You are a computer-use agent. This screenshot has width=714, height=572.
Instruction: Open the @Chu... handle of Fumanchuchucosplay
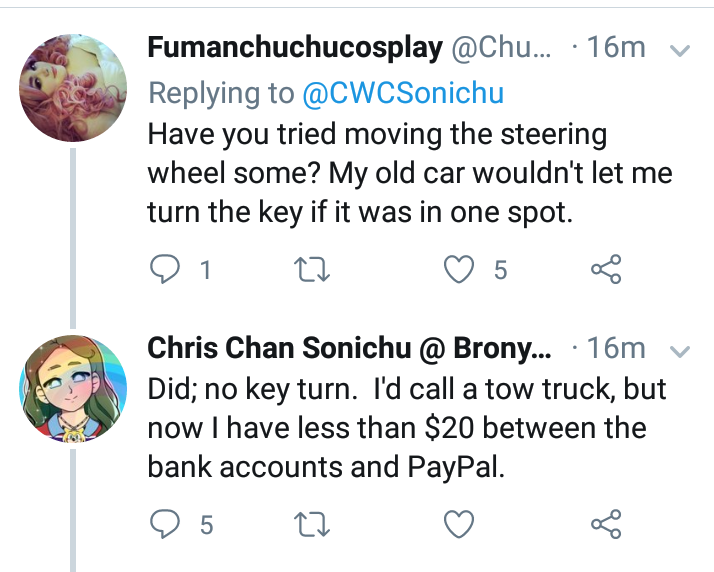point(501,48)
